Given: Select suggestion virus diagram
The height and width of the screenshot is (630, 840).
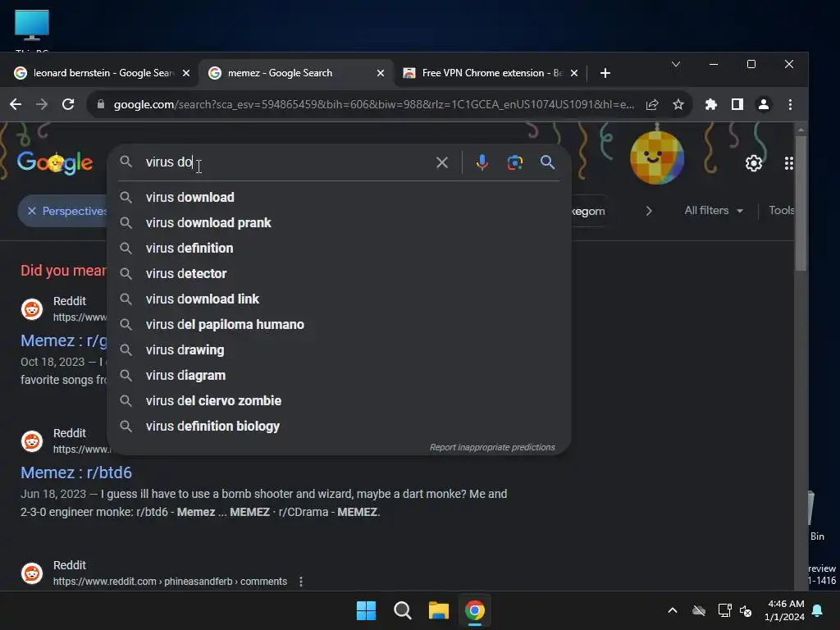Looking at the screenshot, I should coord(339,376).
